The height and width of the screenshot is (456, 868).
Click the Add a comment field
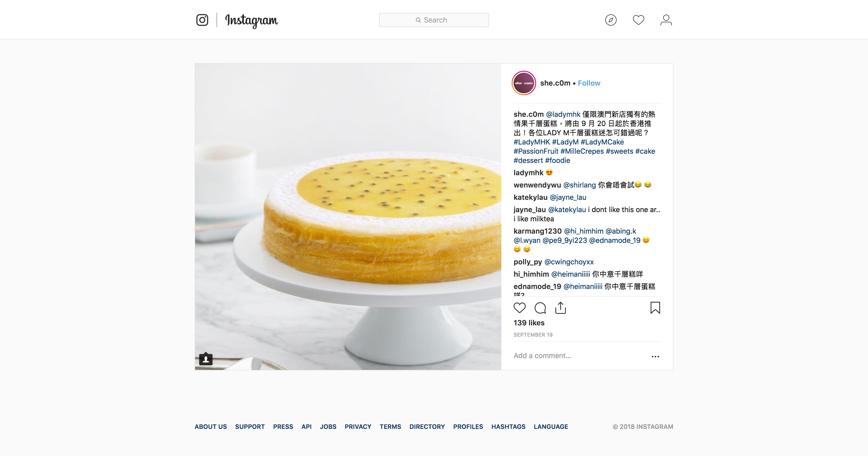point(580,356)
